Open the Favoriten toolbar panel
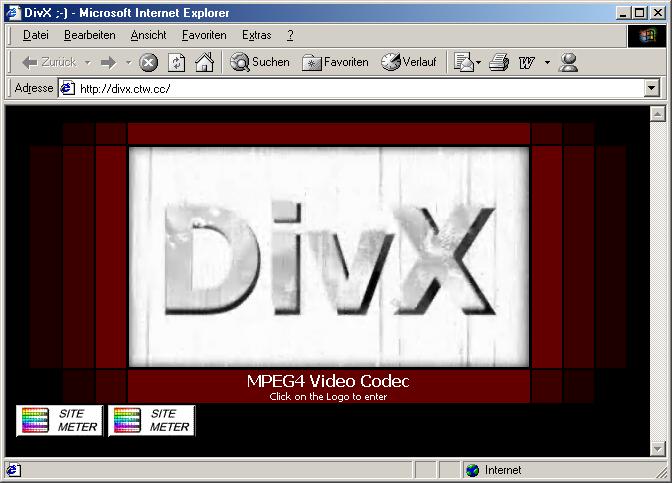Viewport: 672px width, 483px height. click(x=336, y=62)
